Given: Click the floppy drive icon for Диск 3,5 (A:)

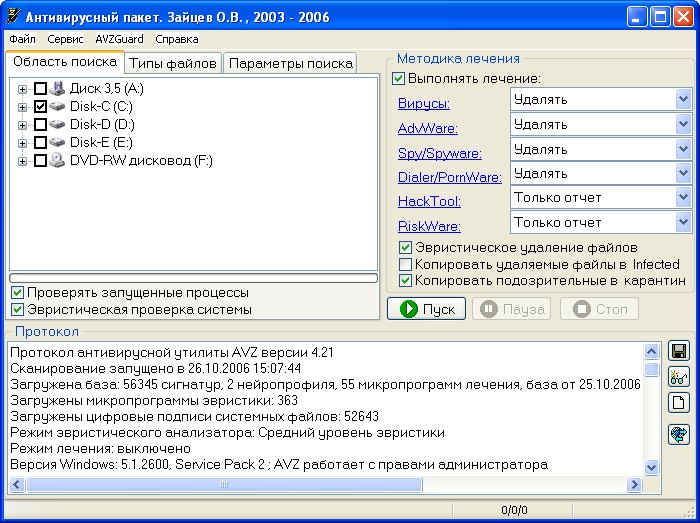Looking at the screenshot, I should tap(57, 88).
